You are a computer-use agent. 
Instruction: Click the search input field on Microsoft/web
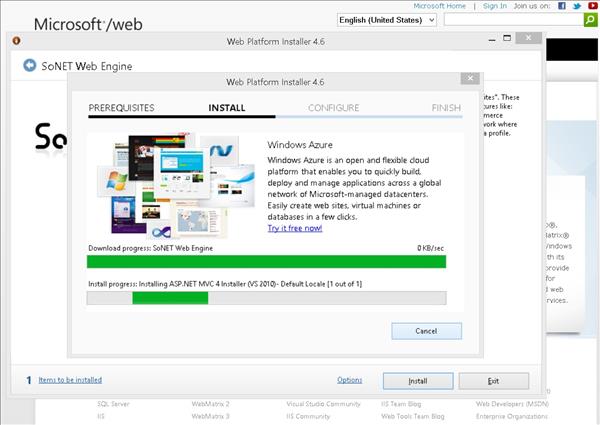pyautogui.click(x=514, y=20)
